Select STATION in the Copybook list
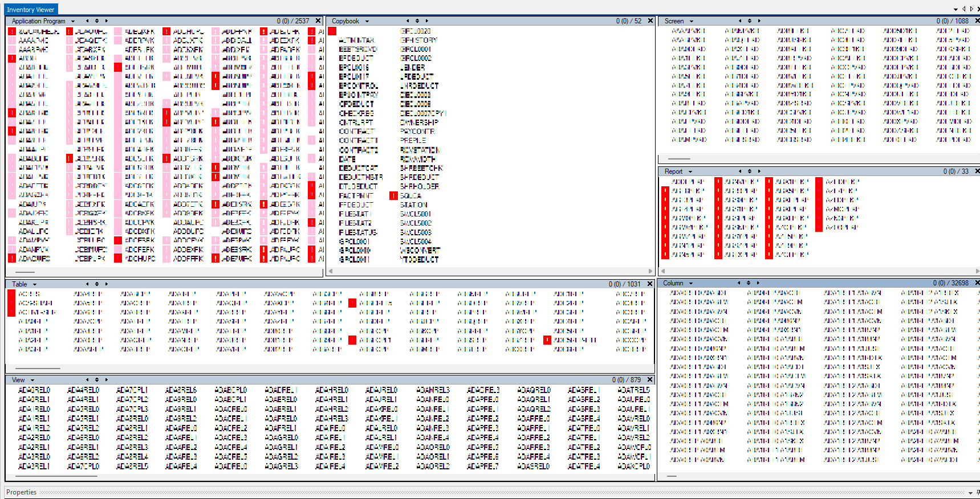 point(414,204)
